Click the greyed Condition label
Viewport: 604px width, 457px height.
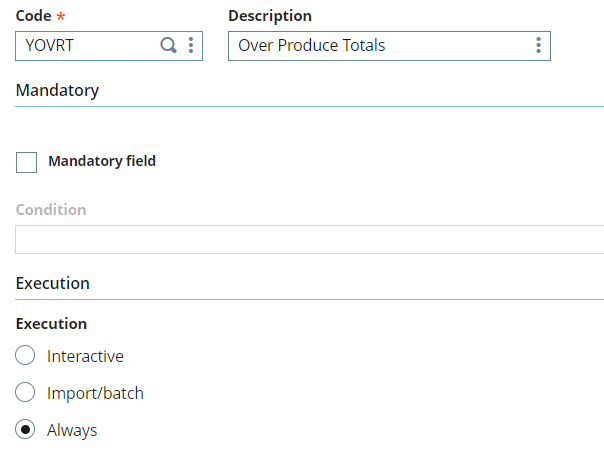pos(51,210)
